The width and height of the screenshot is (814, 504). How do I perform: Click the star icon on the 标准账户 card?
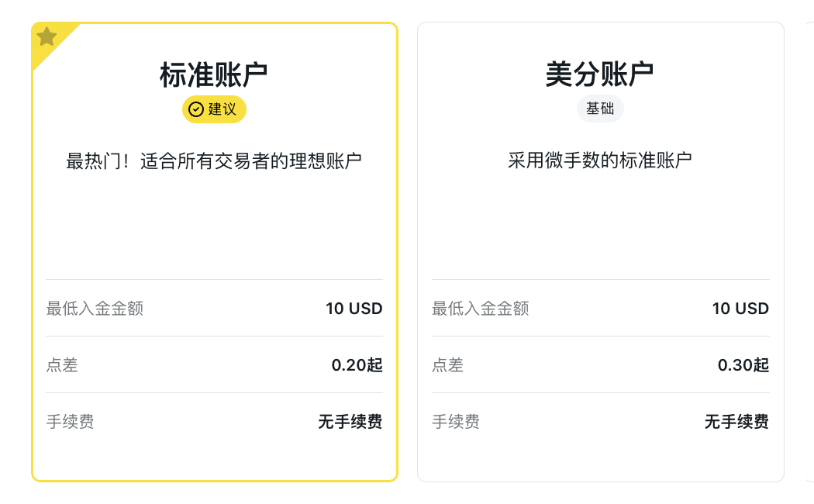coord(47,36)
